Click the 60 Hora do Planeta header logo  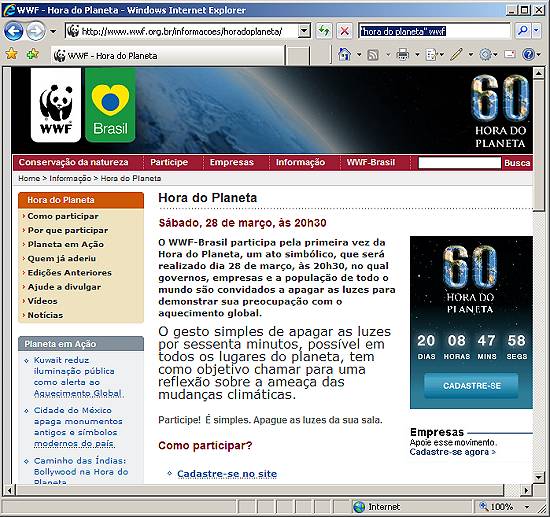click(500, 111)
